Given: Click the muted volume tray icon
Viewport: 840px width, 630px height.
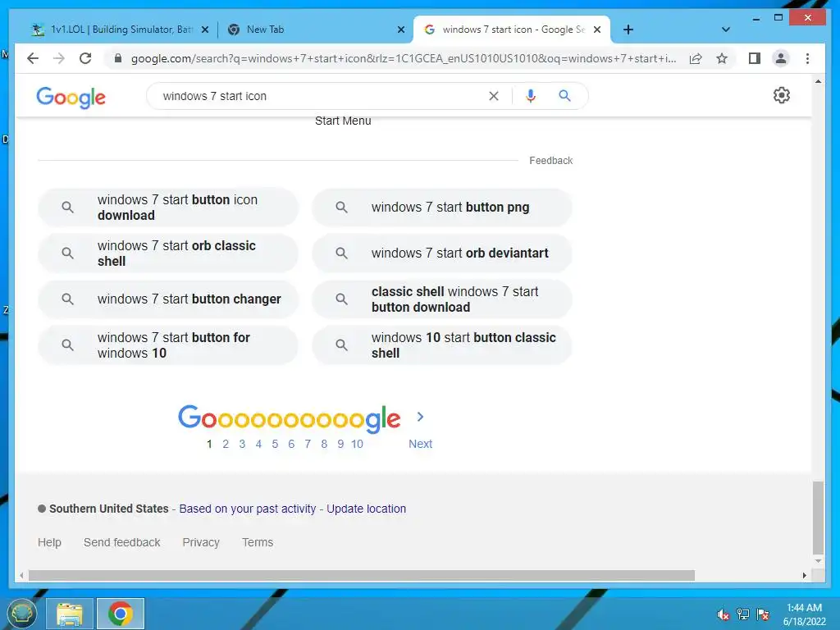Looking at the screenshot, I should (724, 614).
